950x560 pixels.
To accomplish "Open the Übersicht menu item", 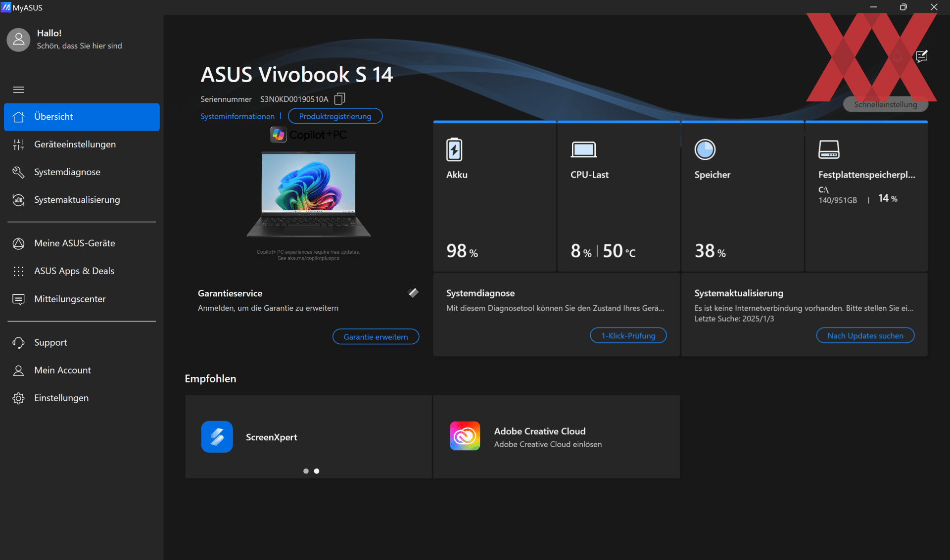I will (x=82, y=117).
